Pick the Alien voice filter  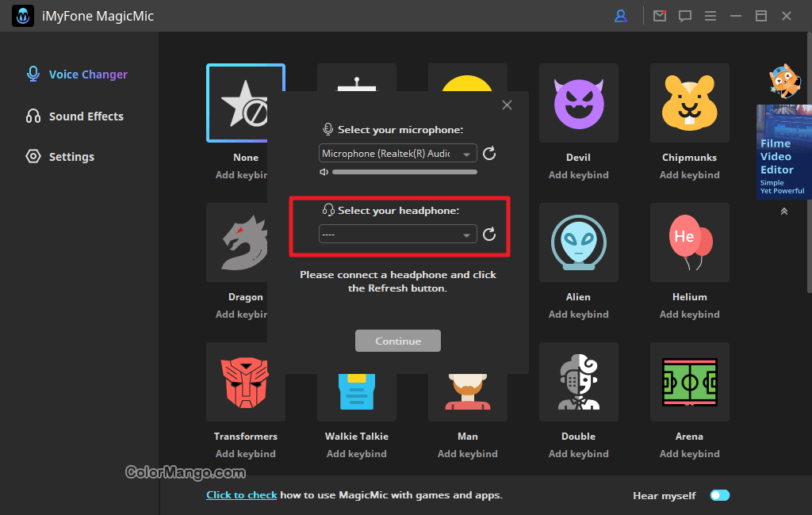pyautogui.click(x=578, y=242)
